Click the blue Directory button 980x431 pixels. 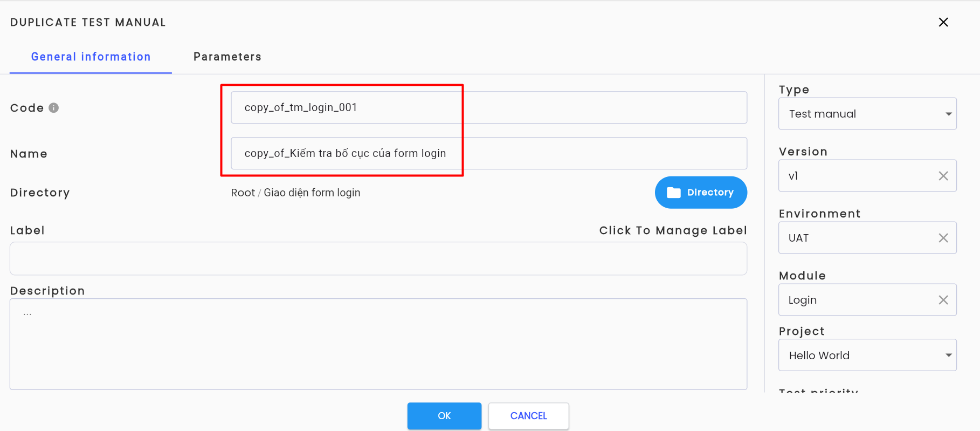tap(701, 193)
